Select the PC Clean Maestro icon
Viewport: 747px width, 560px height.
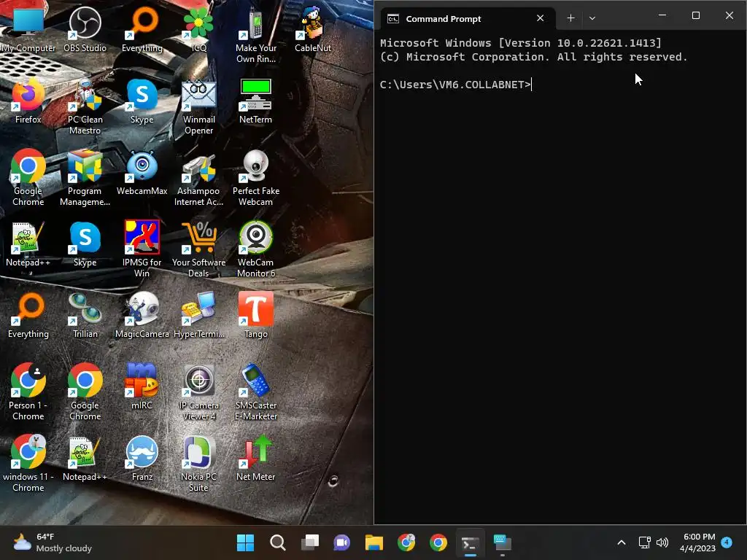coord(85,107)
